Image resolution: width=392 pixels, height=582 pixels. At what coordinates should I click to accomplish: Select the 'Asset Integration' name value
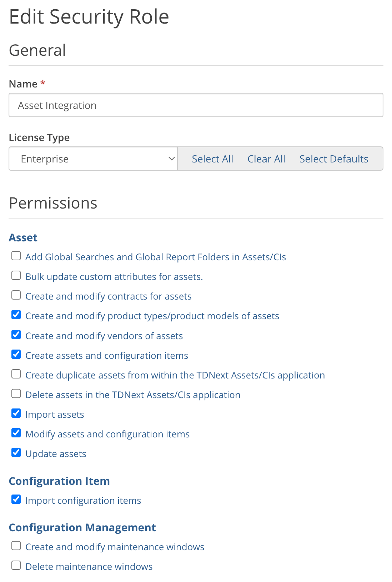point(57,105)
